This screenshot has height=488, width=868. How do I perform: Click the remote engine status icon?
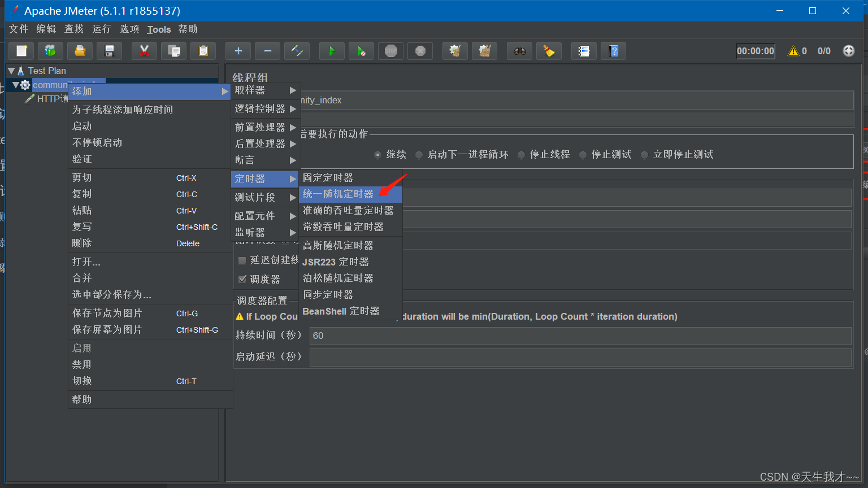(x=849, y=51)
